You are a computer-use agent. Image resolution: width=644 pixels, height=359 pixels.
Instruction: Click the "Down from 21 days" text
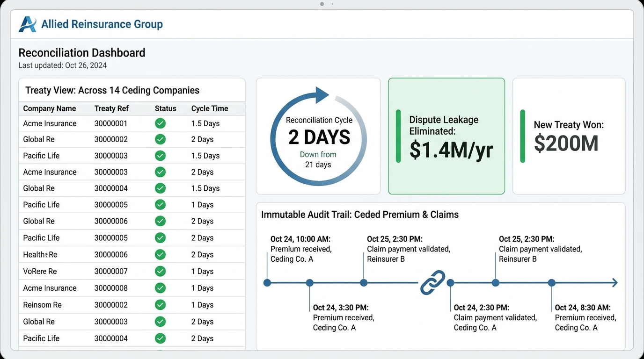coord(318,159)
